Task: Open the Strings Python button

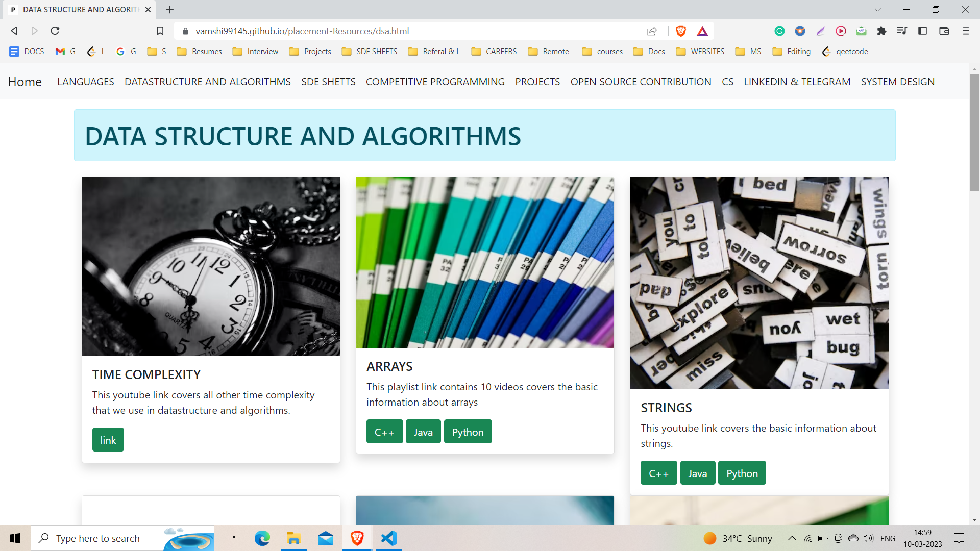Action: pos(742,473)
